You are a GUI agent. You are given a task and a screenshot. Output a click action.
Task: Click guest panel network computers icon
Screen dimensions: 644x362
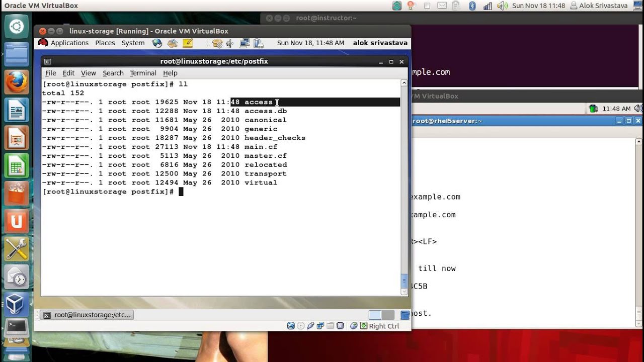245,43
